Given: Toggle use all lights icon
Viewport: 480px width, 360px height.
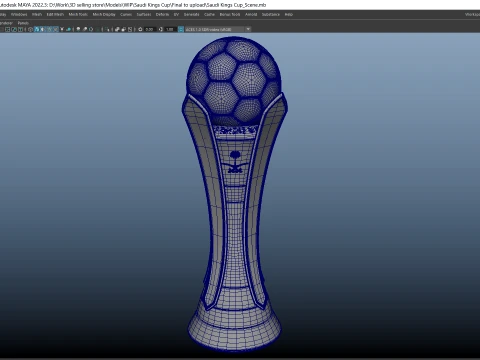Looking at the screenshot, I should (x=62, y=29).
